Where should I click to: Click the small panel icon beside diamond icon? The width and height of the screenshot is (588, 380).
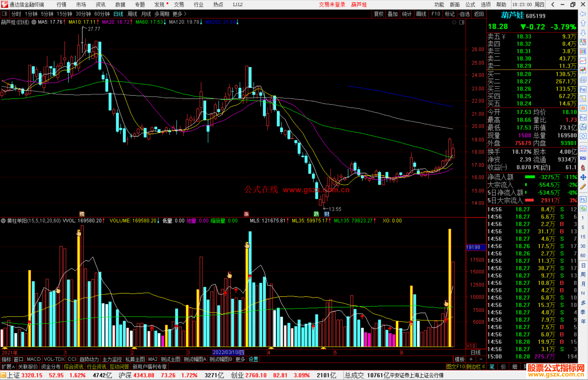pyautogui.click(x=462, y=22)
